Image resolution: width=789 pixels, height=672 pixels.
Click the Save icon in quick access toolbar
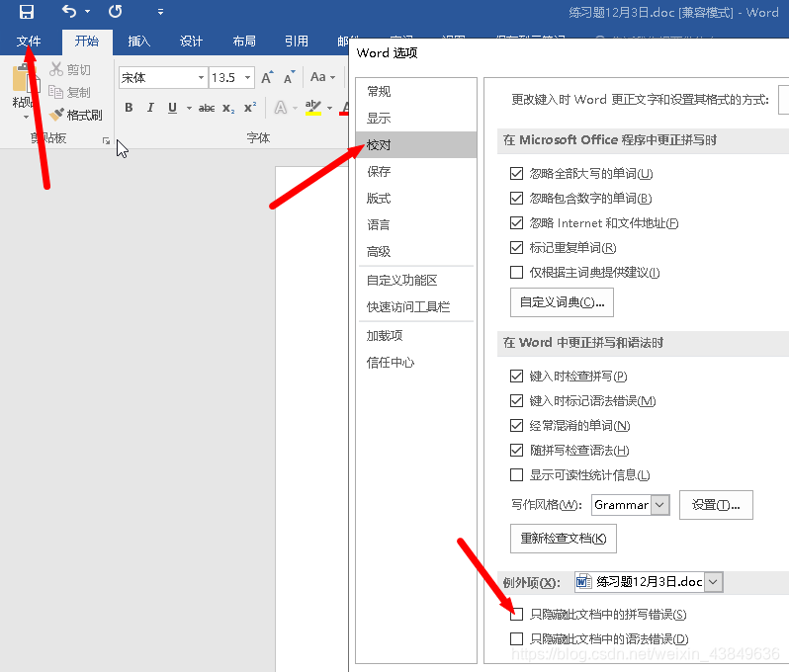[x=26, y=11]
